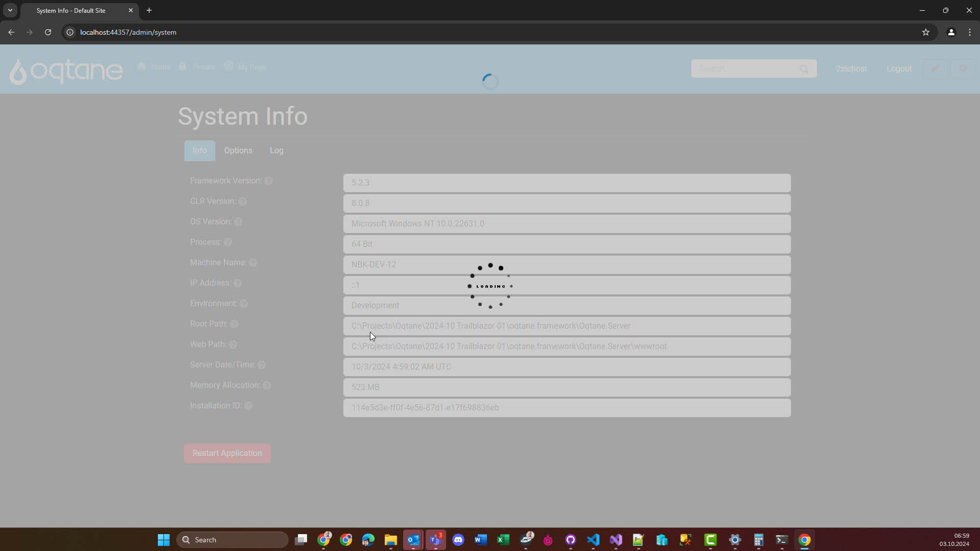Screen dimensions: 980x551
Task: Select the Info tab
Action: click(x=199, y=151)
